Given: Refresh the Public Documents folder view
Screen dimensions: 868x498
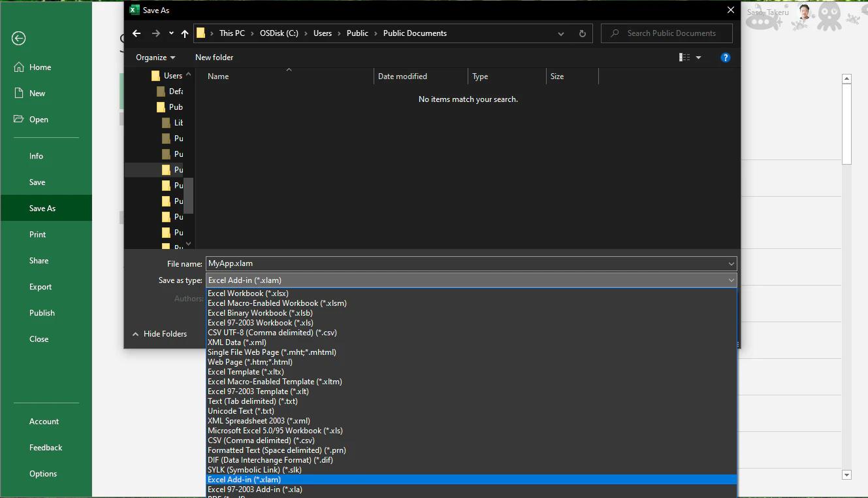Looking at the screenshot, I should [583, 33].
